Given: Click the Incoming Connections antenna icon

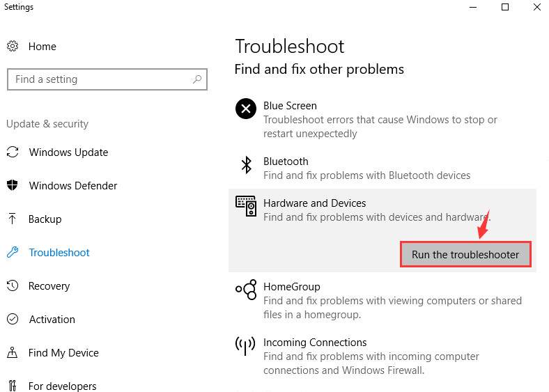Looking at the screenshot, I should tap(245, 346).
